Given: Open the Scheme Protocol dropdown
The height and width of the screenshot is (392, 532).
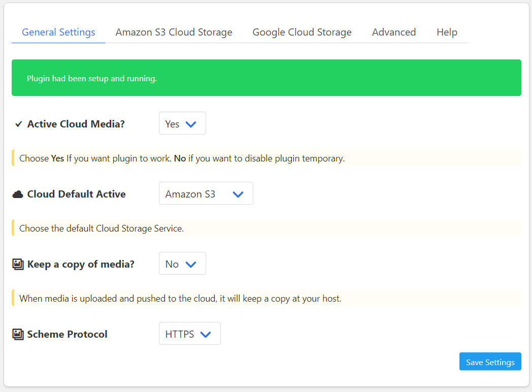Looking at the screenshot, I should [190, 334].
